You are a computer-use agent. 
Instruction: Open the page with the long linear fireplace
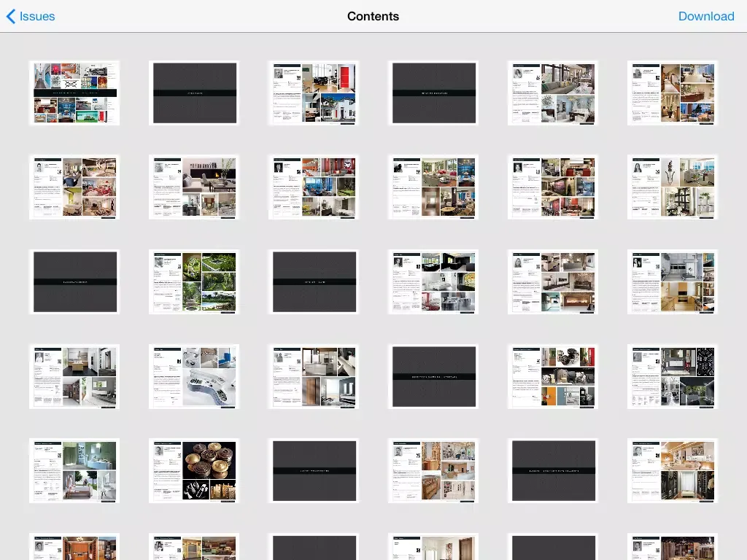[553, 282]
